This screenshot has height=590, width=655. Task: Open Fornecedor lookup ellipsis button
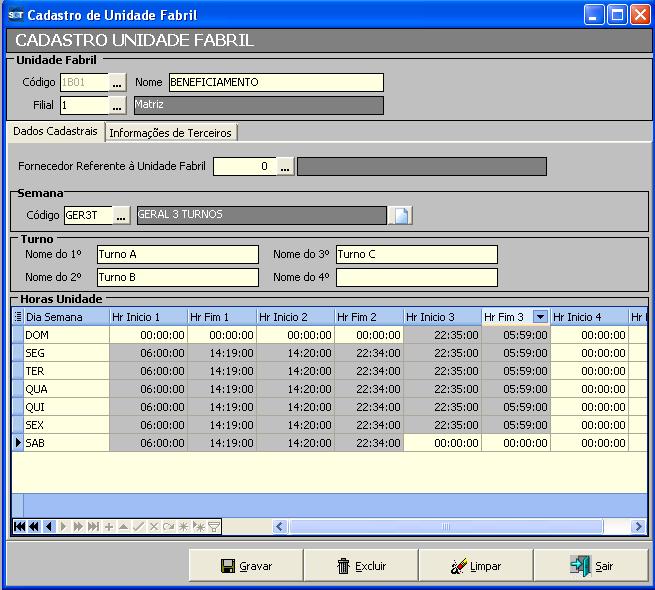285,167
